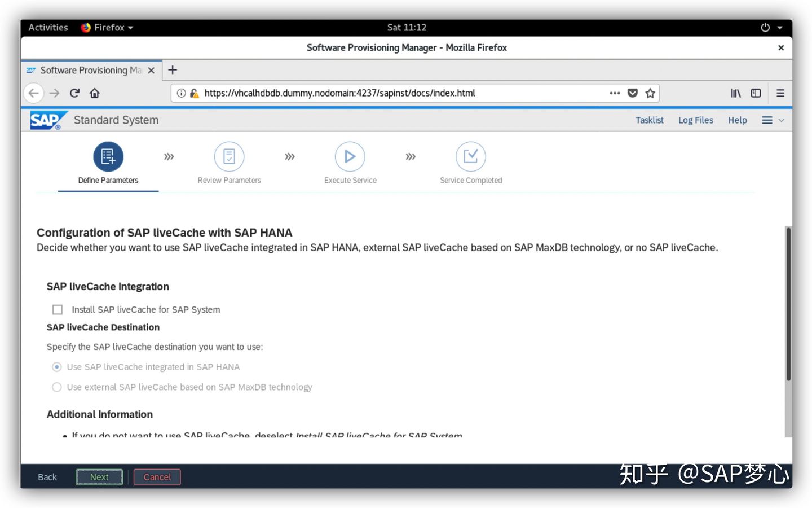812x508 pixels.
Task: Select Use external SAP liveCache based on MaxDB
Action: click(56, 387)
